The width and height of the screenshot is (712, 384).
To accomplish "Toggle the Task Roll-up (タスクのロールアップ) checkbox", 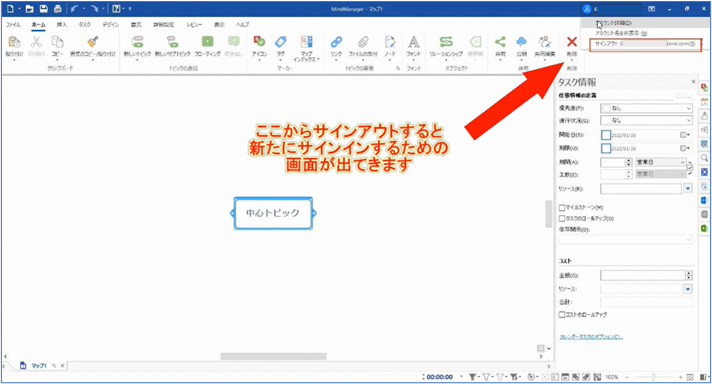I will coord(562,218).
